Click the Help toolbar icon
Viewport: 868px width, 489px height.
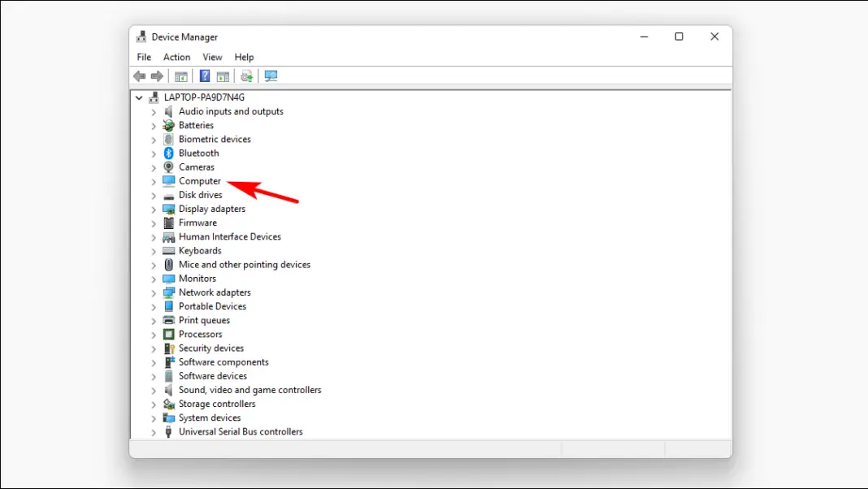coord(204,76)
